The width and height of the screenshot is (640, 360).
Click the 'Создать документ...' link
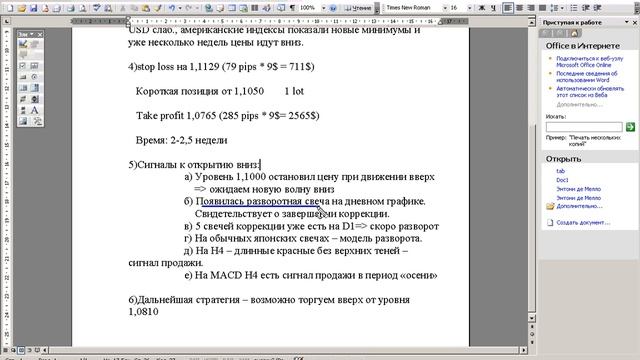(x=583, y=222)
